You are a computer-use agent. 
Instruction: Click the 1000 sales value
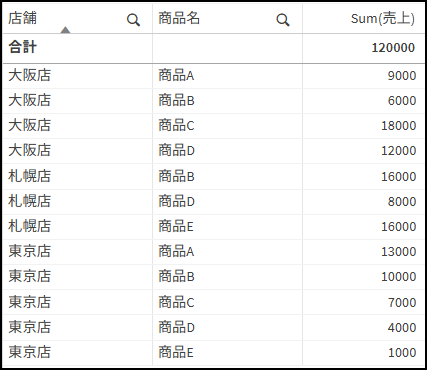pos(402,352)
